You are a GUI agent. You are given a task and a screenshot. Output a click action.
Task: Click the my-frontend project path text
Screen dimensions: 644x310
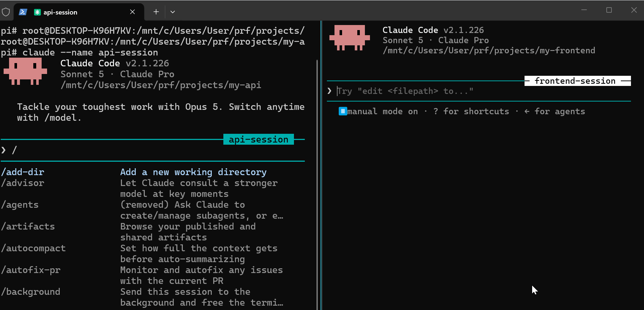pos(489,50)
